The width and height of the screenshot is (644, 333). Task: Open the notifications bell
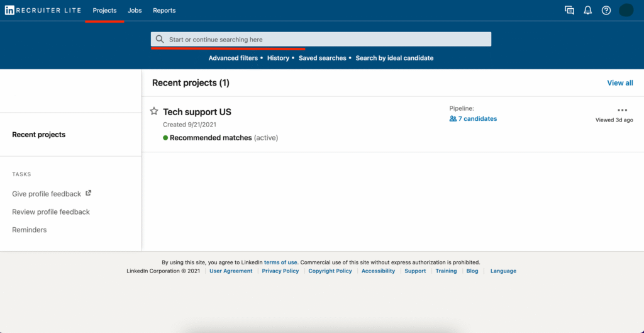[588, 11]
